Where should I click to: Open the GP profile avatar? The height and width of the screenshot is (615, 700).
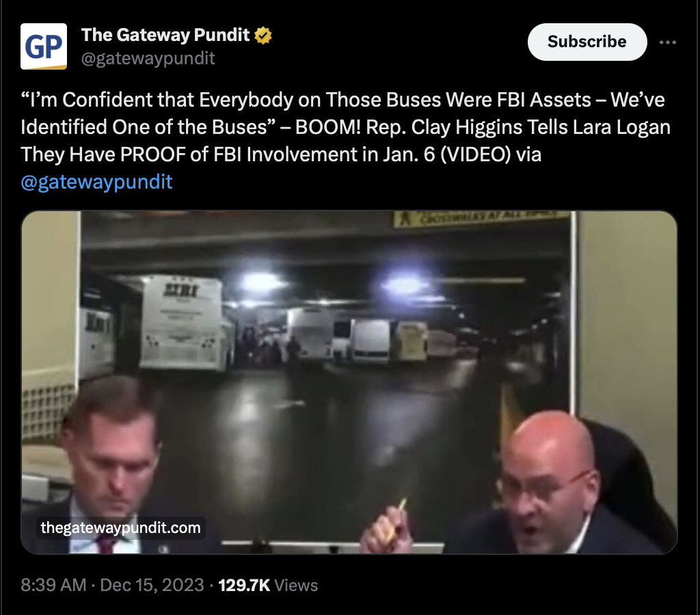[x=44, y=46]
